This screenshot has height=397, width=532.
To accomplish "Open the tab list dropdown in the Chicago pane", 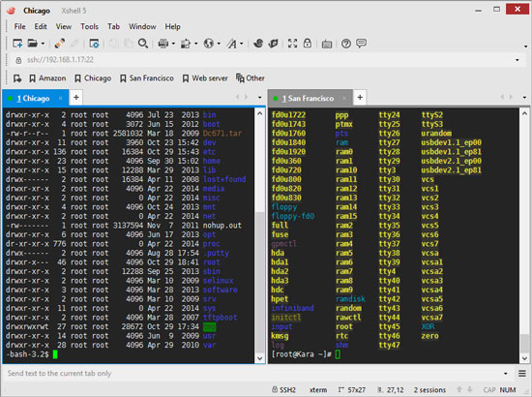I will [260, 98].
